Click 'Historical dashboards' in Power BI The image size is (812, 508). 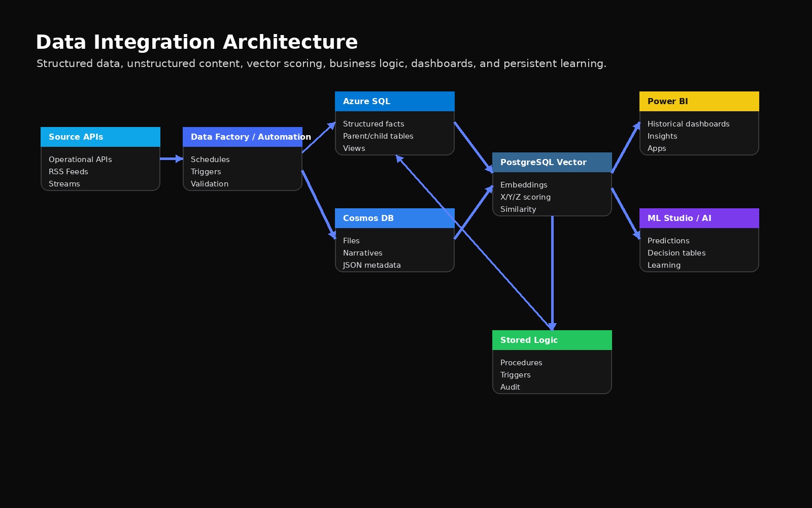click(689, 124)
